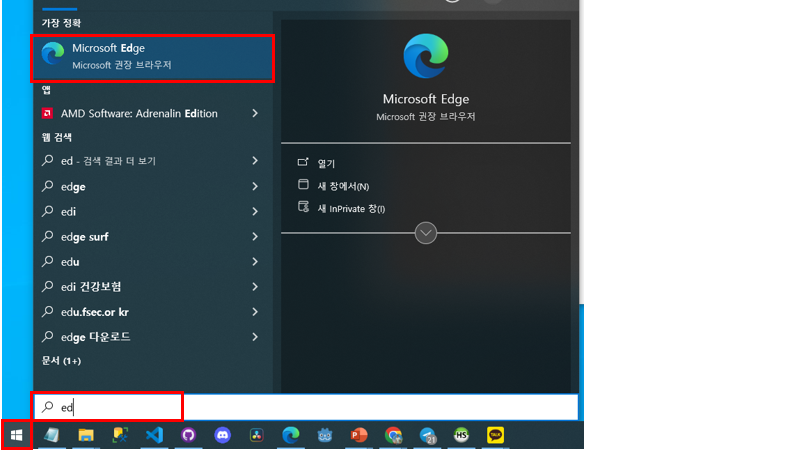Viewport: 800px width, 453px height.
Task: Select the 'edge 다운로드' suggestion
Action: click(153, 337)
